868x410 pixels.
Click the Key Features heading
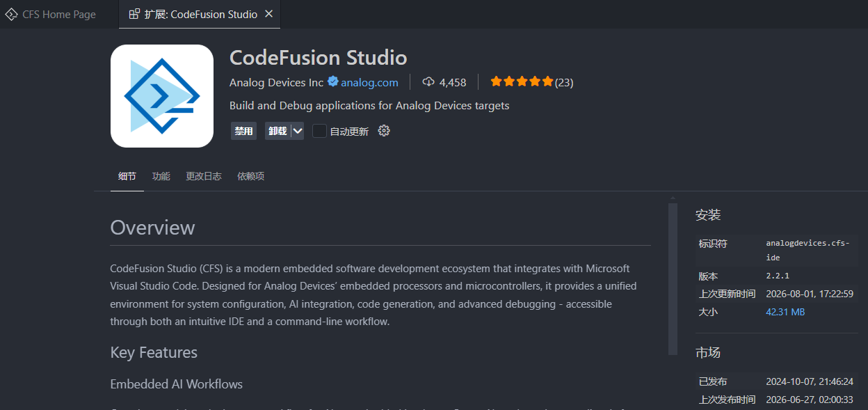click(154, 352)
